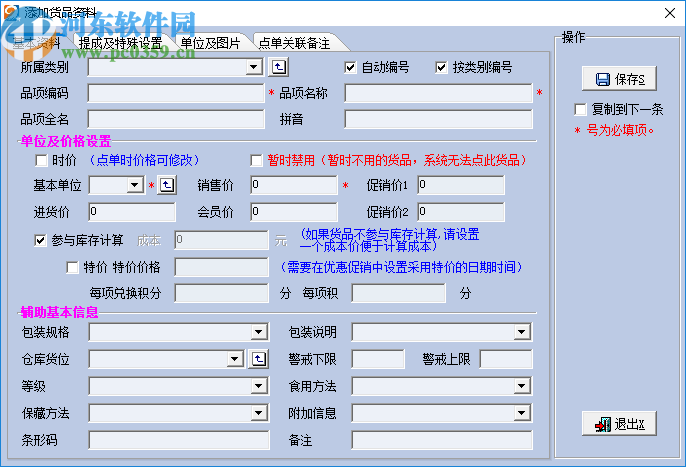Toggle the 按类别编号 checkbox

pyautogui.click(x=441, y=67)
